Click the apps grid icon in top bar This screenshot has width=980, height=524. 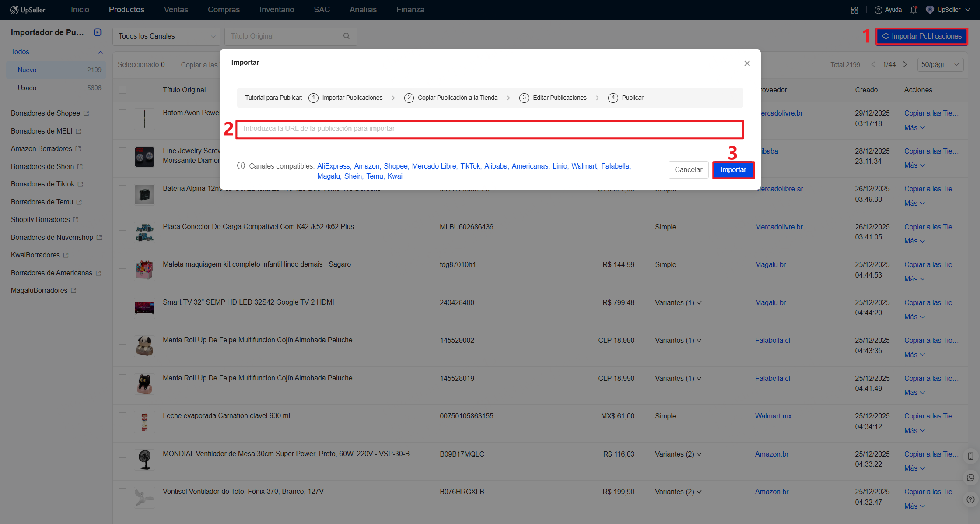point(854,10)
